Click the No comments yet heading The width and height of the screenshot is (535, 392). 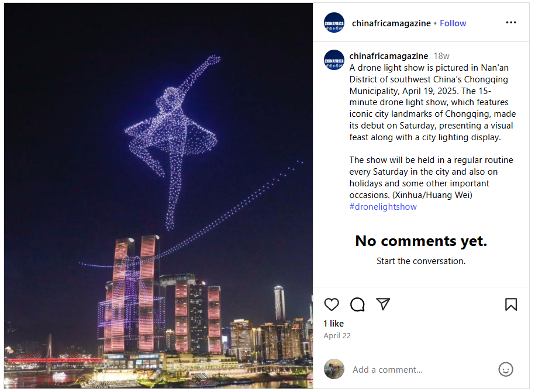coord(421,241)
